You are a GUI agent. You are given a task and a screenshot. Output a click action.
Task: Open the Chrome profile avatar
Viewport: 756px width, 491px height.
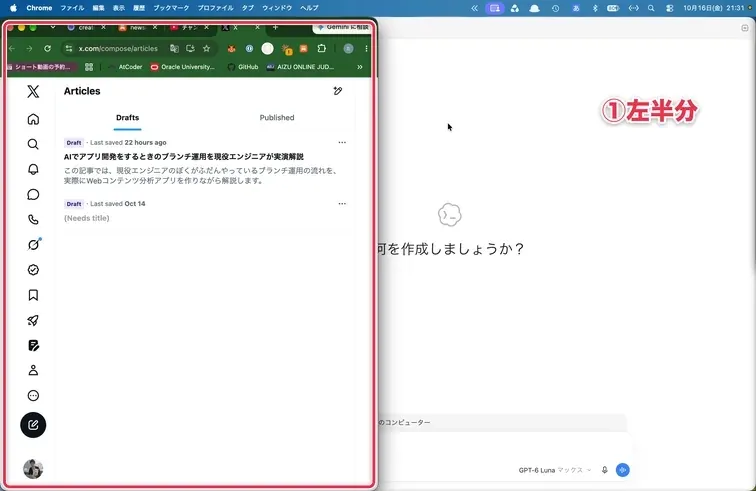pyautogui.click(x=348, y=48)
